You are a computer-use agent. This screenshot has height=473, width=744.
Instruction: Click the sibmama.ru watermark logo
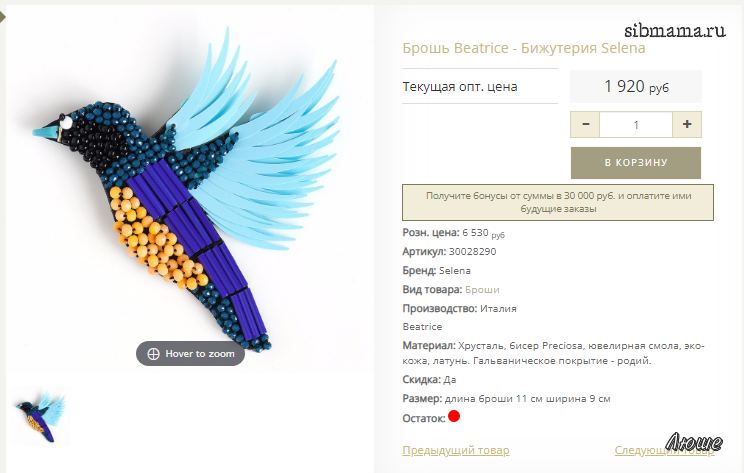click(675, 30)
